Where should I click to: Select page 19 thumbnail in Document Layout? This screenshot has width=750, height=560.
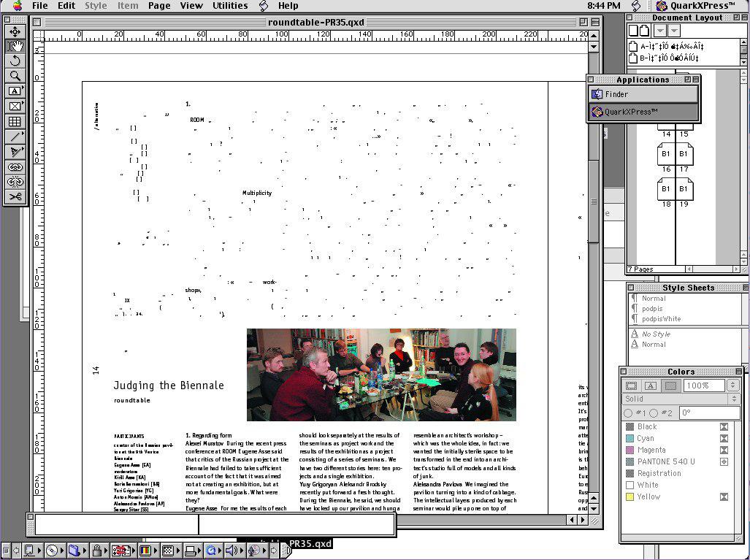684,190
